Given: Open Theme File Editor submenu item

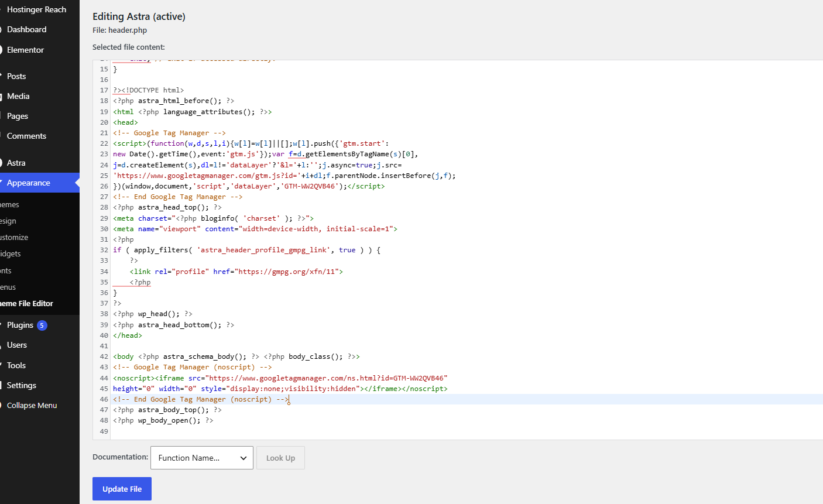Looking at the screenshot, I should point(27,303).
